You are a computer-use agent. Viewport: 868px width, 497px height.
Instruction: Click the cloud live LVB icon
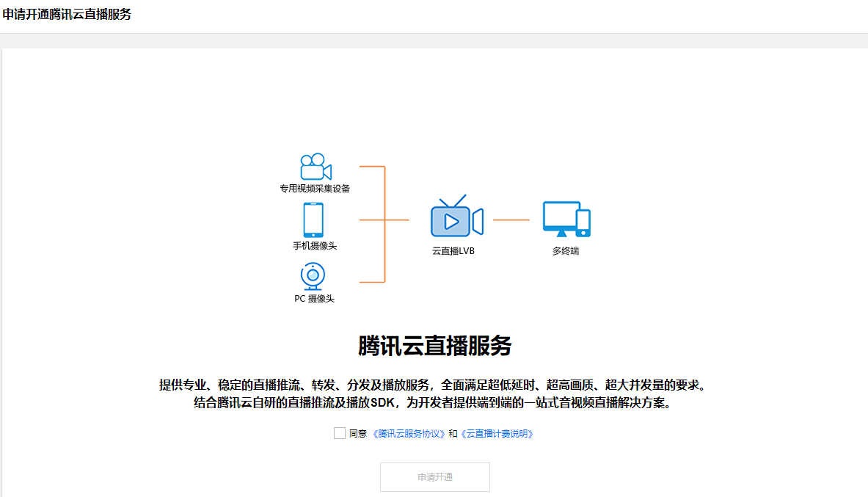[457, 217]
